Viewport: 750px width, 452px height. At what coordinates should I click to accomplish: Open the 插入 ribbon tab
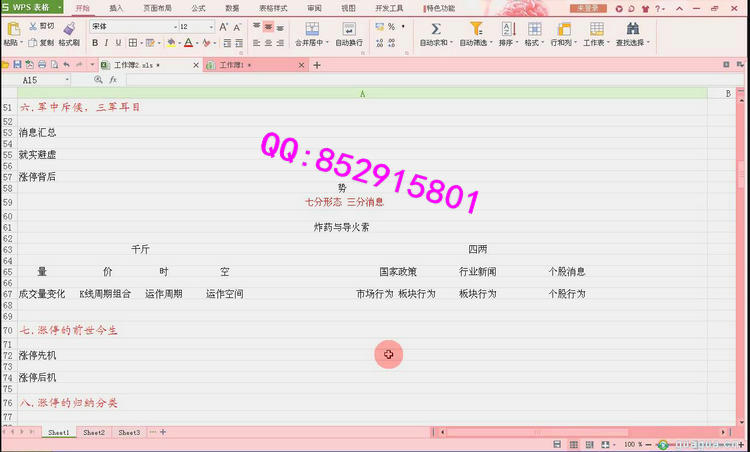point(116,8)
